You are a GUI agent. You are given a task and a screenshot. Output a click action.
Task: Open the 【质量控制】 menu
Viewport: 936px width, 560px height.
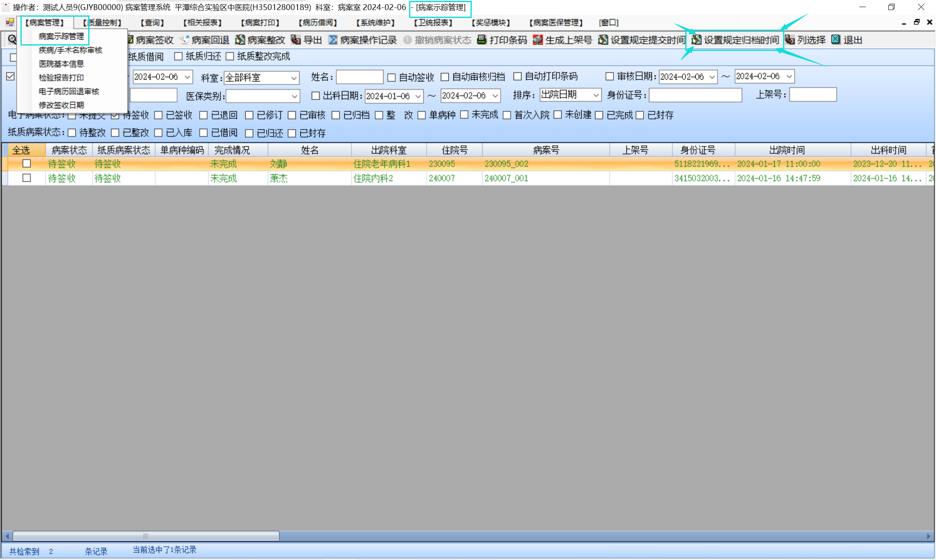pos(102,23)
